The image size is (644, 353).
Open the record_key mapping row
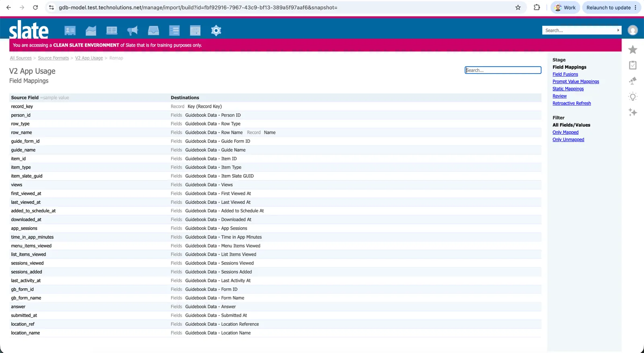(x=275, y=107)
